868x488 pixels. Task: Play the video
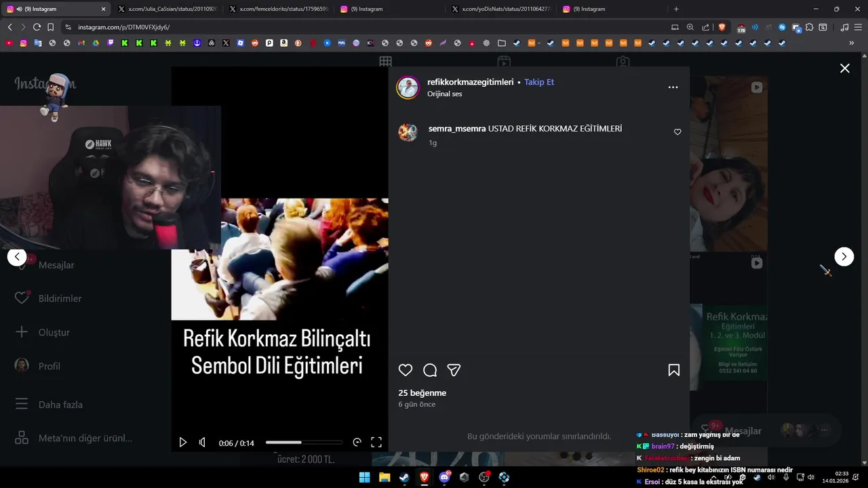coord(182,443)
